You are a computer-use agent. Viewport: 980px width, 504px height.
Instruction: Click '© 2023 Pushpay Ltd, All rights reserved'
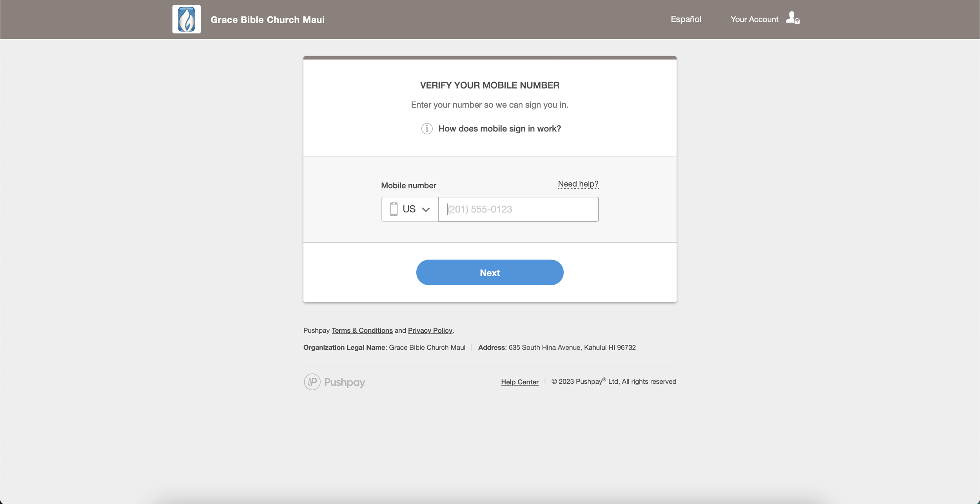[613, 381]
